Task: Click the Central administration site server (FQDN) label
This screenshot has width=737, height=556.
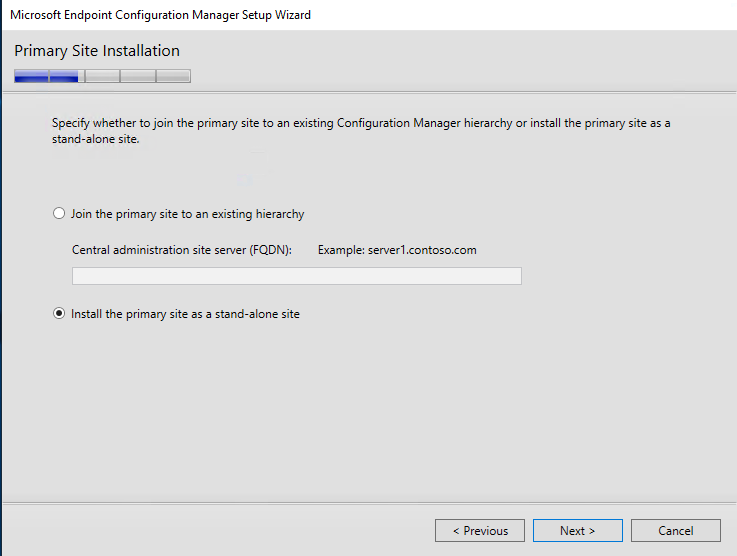Action: coord(182,250)
